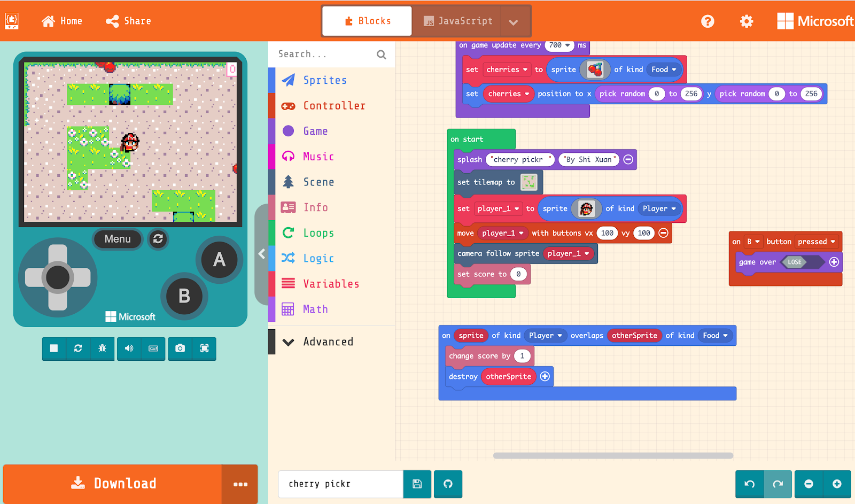Click the search magnifier icon
855x504 pixels.
(381, 54)
